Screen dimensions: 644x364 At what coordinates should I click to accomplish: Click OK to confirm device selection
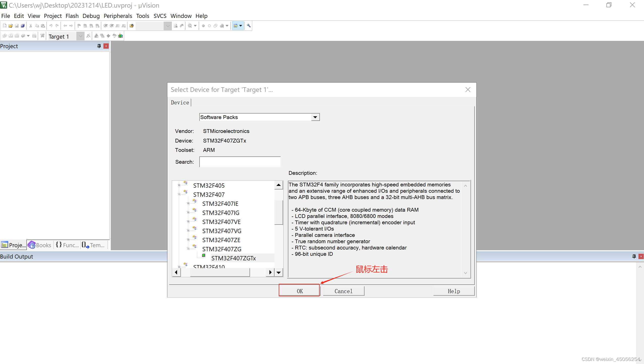[300, 291]
